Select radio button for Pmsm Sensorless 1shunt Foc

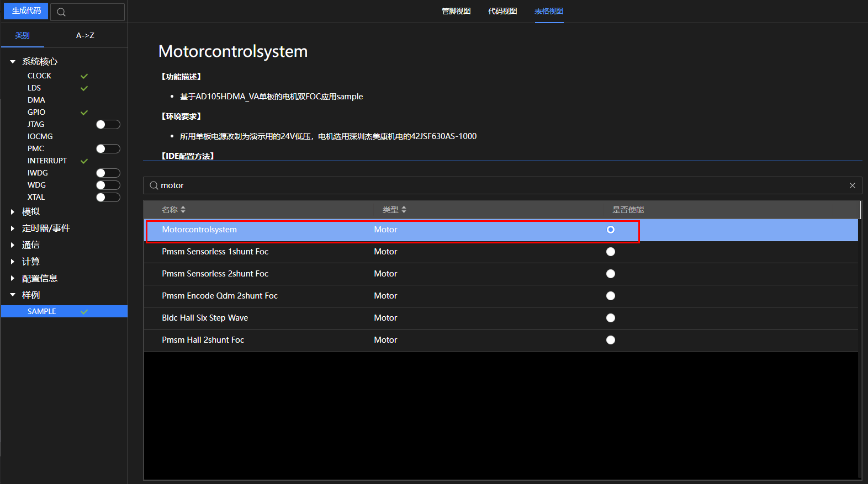(610, 252)
